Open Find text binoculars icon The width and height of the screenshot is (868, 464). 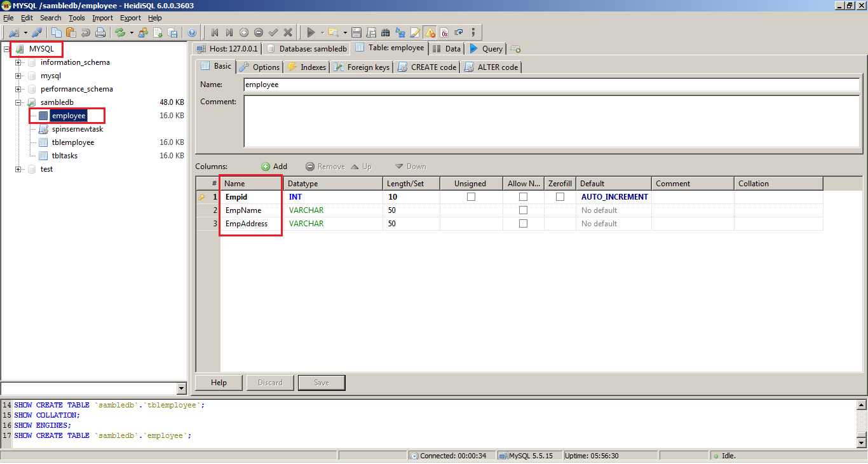[385, 32]
